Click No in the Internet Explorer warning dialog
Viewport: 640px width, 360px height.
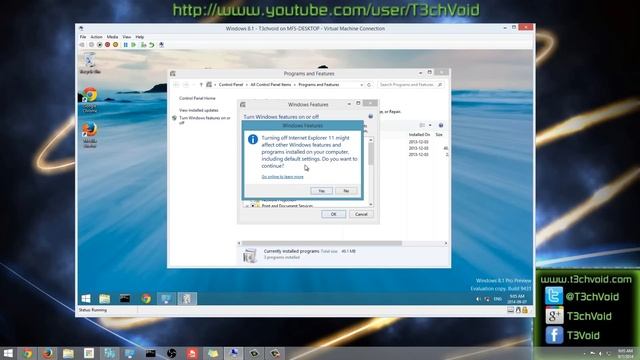tap(346, 191)
